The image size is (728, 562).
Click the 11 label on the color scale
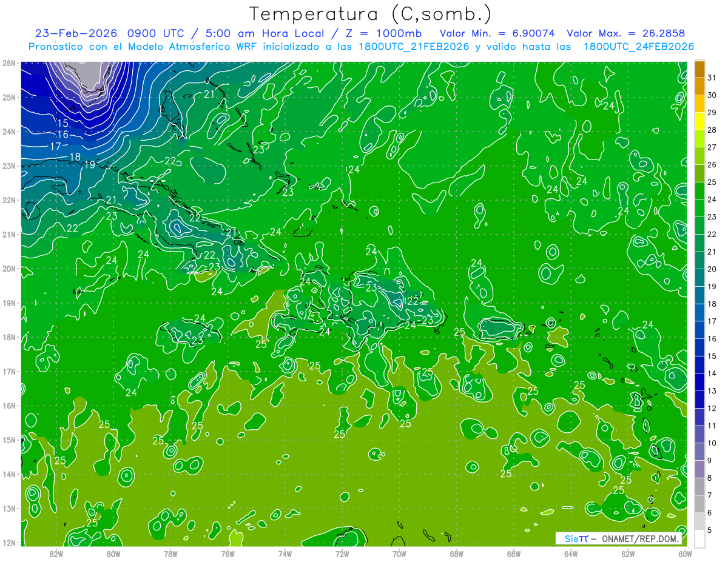712,426
